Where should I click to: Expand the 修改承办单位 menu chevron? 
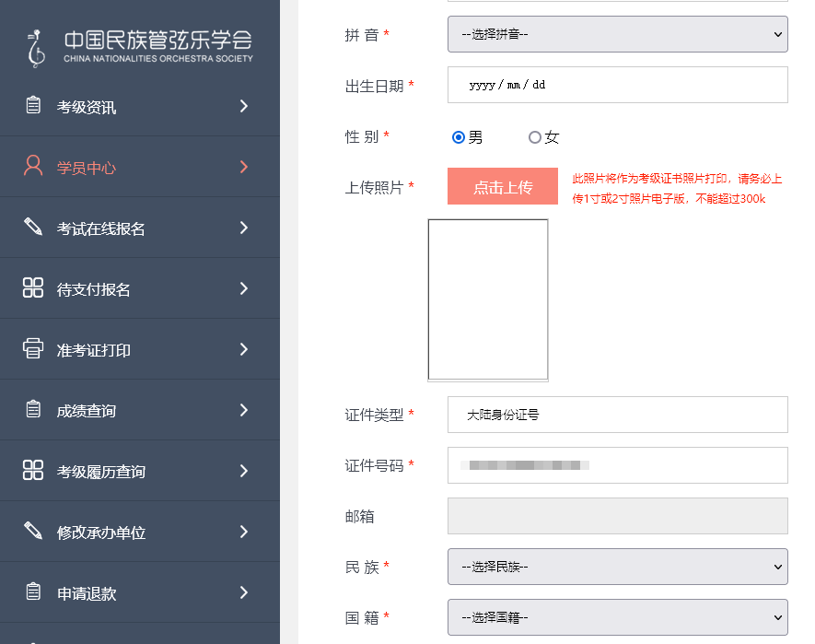243,531
